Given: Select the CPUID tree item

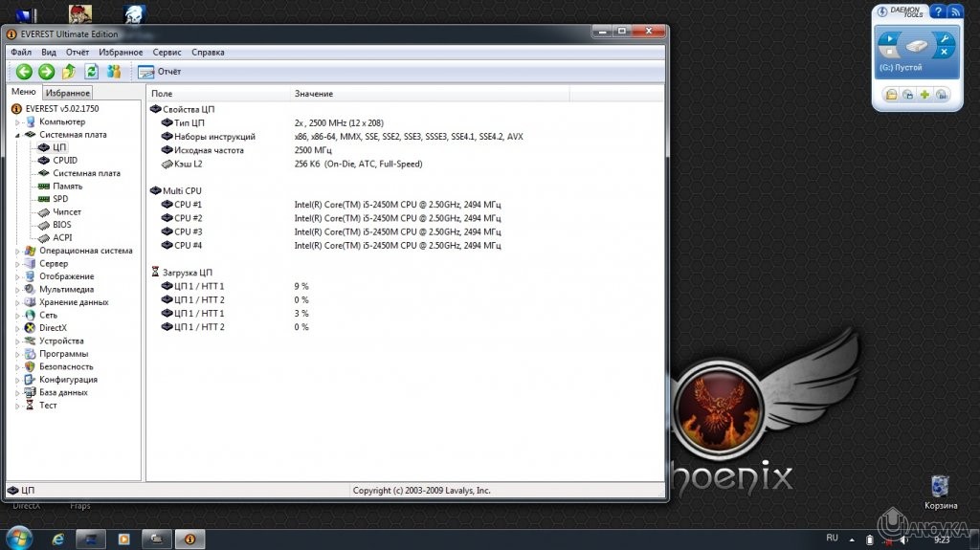Looking at the screenshot, I should pyautogui.click(x=57, y=161).
